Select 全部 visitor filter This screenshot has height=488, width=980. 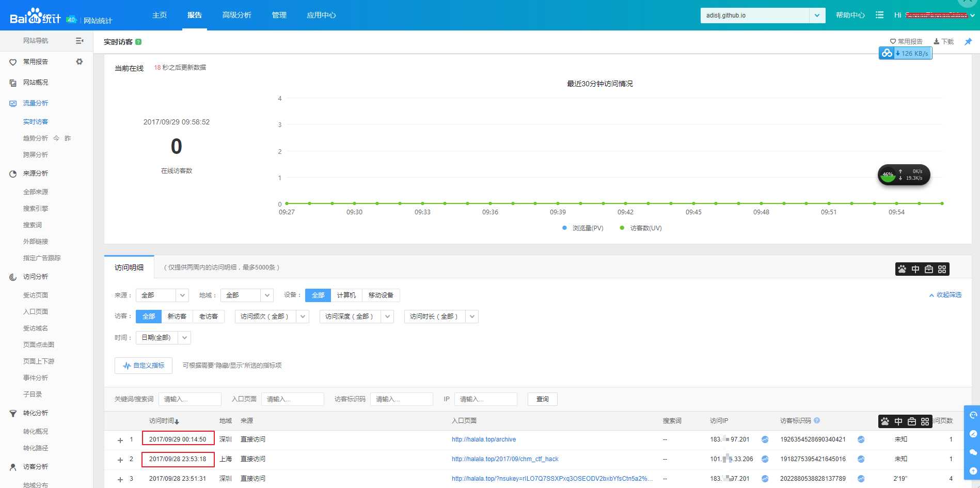click(149, 316)
